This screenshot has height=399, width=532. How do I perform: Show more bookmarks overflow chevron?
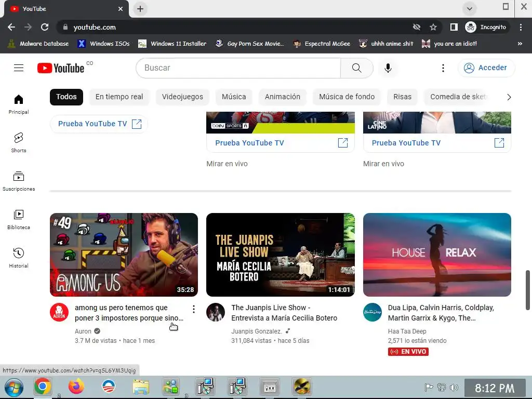pyautogui.click(x=520, y=44)
